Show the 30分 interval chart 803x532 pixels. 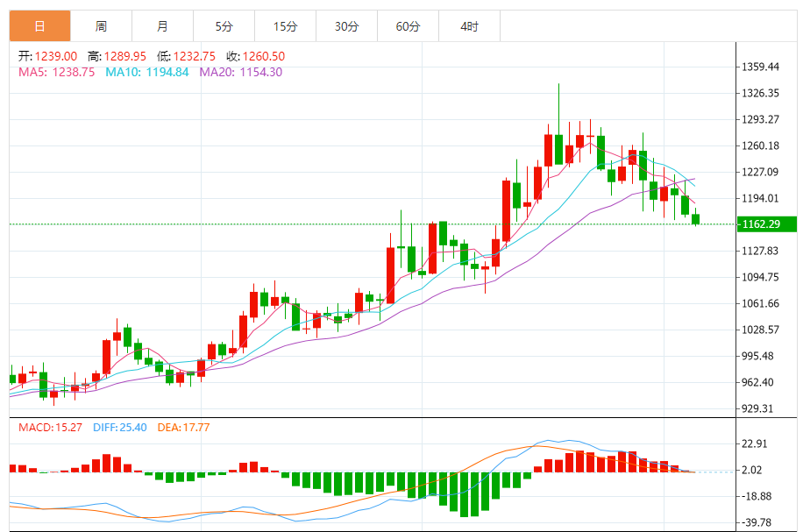pyautogui.click(x=346, y=26)
